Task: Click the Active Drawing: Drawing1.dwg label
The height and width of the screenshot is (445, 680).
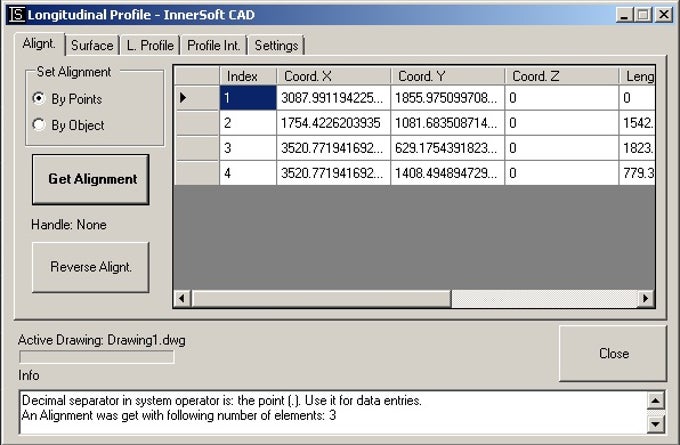Action: [101, 340]
